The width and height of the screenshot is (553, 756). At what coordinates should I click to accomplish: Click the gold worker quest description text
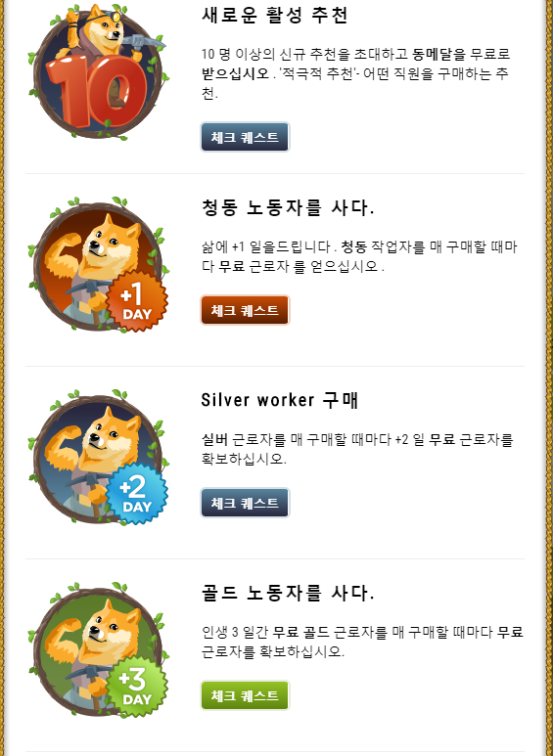[362, 642]
